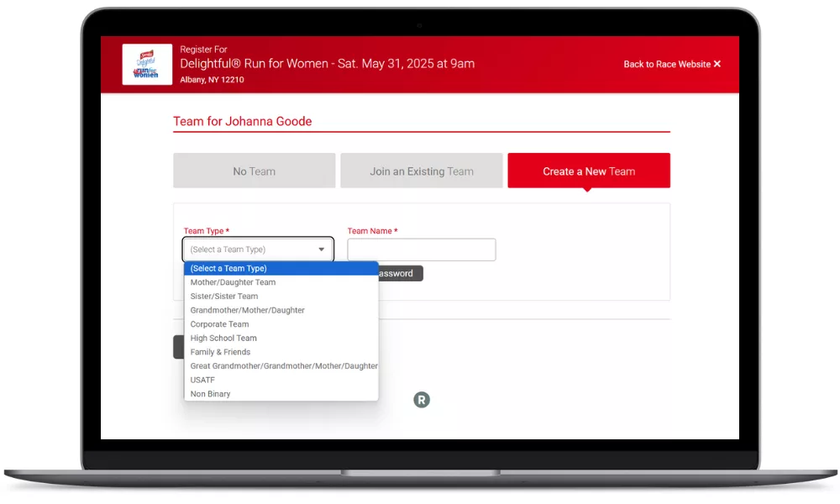The height and width of the screenshot is (504, 840).
Task: Switch to Join an Existing Team tab
Action: coord(422,171)
